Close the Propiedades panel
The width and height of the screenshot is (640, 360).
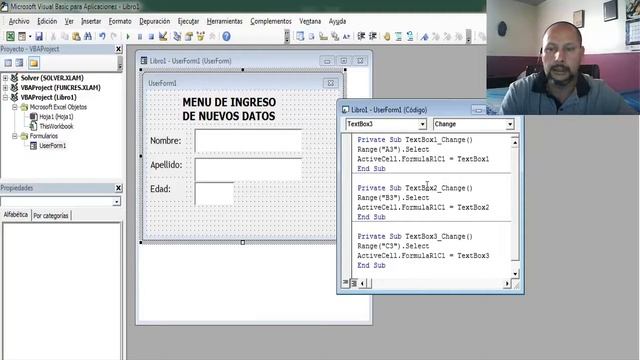pos(118,188)
